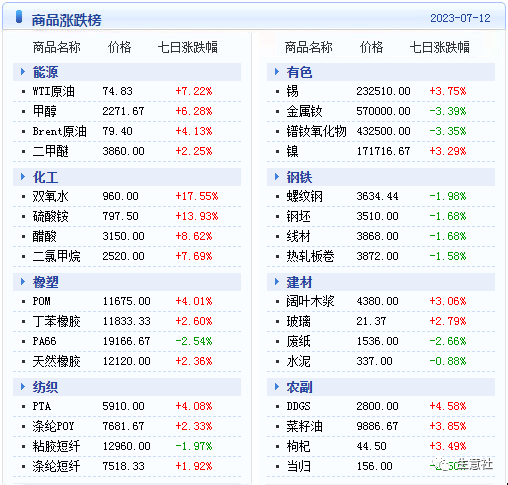Image resolution: width=508 pixels, height=485 pixels.
Task: Select the DDGS commodity
Action: [x=298, y=406]
